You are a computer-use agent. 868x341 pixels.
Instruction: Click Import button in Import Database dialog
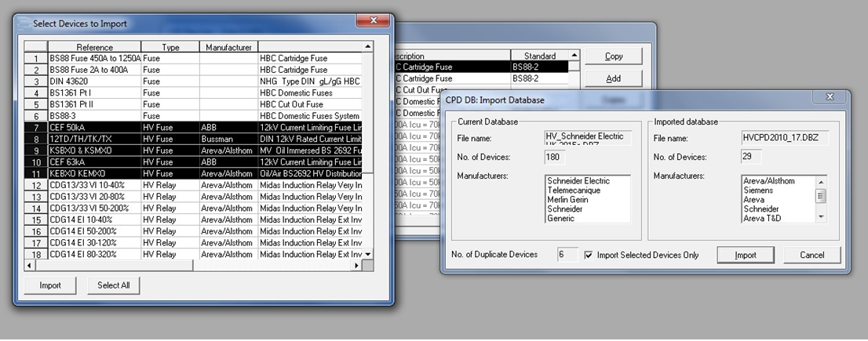745,255
